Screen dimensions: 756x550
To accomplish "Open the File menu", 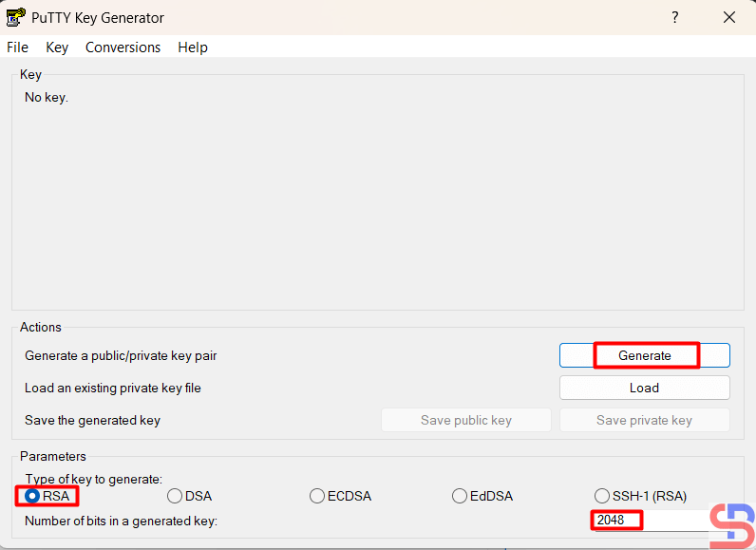I will point(18,47).
